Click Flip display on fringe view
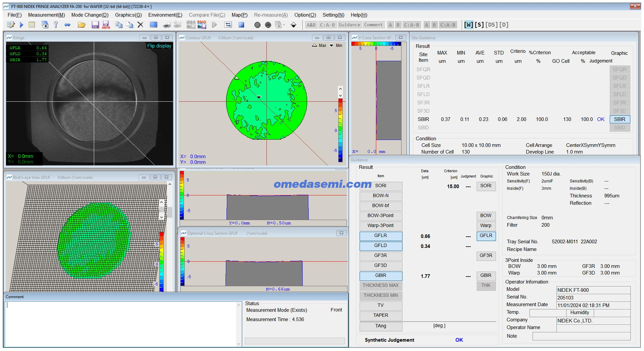 click(x=159, y=46)
